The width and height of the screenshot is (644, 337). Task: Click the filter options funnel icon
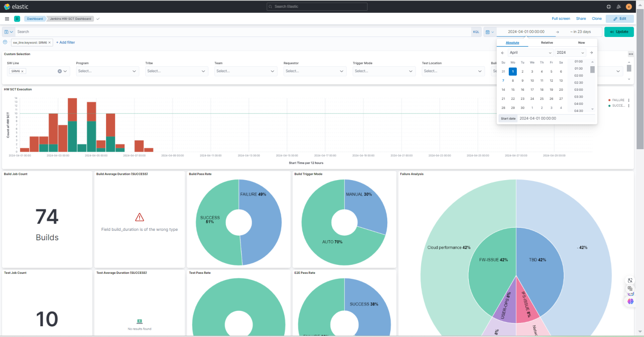(x=5, y=42)
